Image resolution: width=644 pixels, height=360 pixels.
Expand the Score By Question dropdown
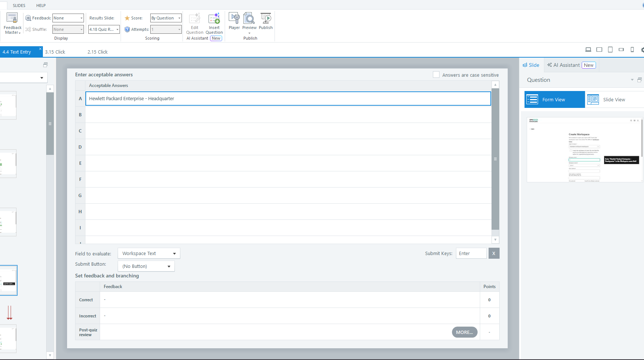click(x=166, y=18)
